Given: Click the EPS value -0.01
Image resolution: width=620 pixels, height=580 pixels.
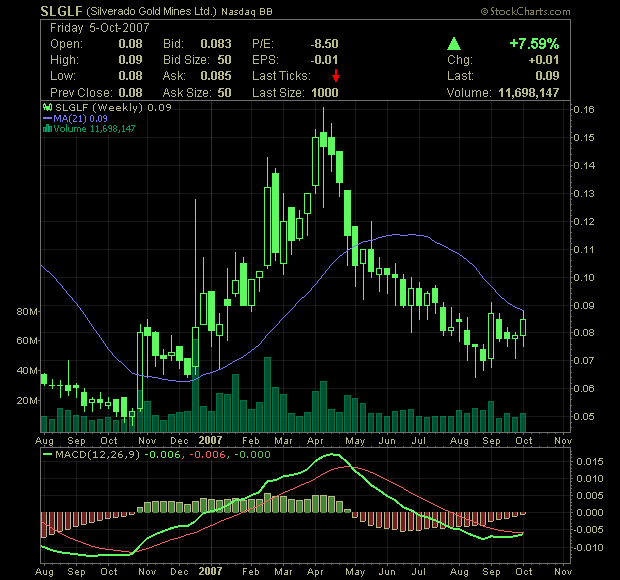Looking at the screenshot, I should (x=324, y=60).
